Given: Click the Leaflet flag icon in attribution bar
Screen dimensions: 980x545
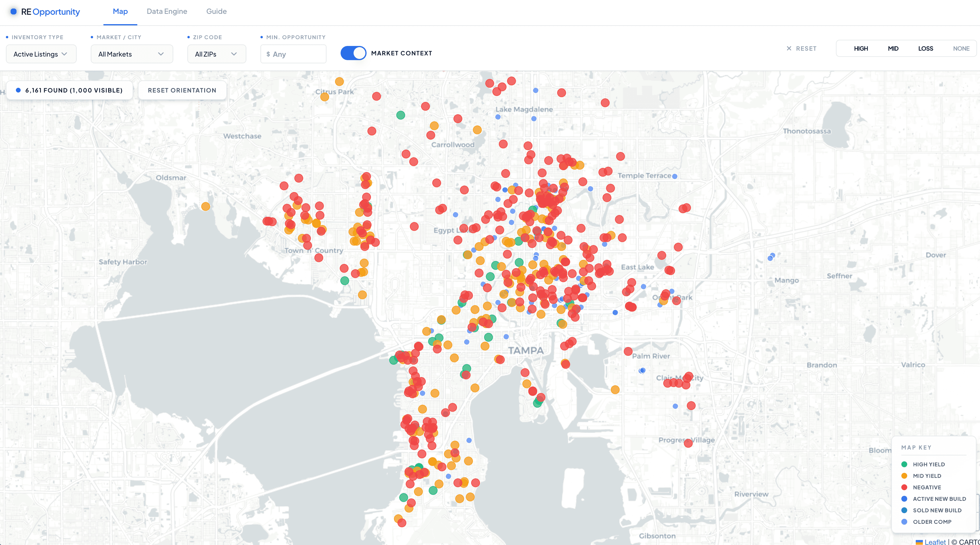Looking at the screenshot, I should tap(919, 542).
